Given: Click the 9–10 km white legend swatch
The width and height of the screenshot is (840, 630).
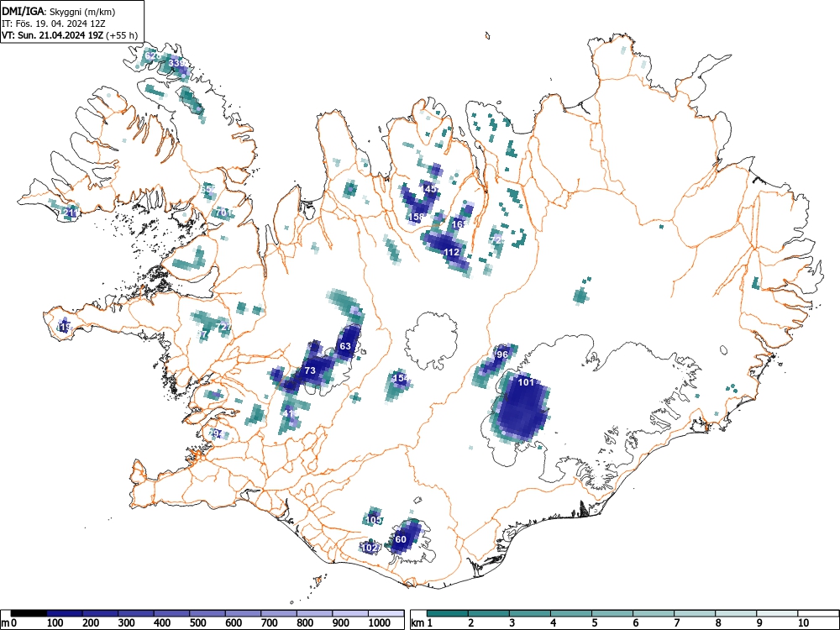Looking at the screenshot, I should (777, 613).
